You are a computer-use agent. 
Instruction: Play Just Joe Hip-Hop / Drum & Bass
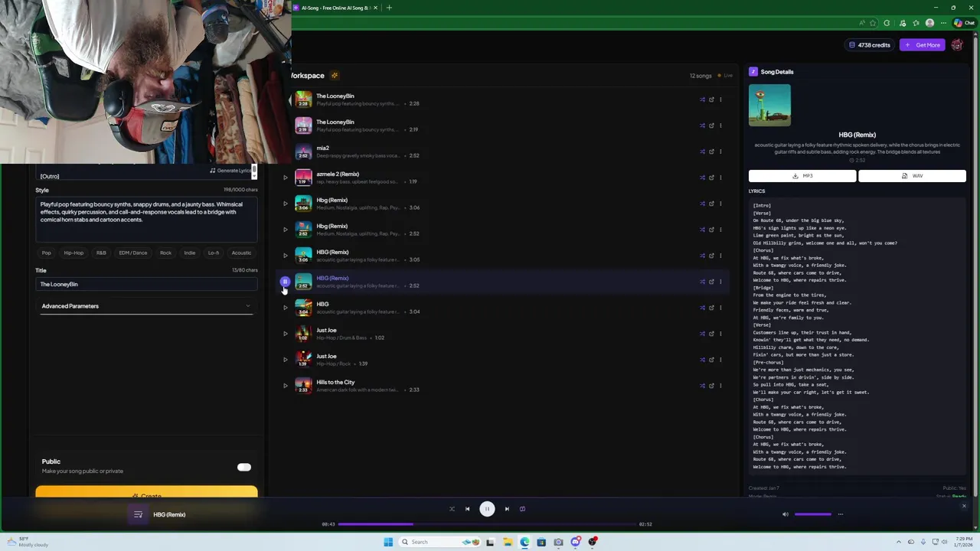click(286, 334)
